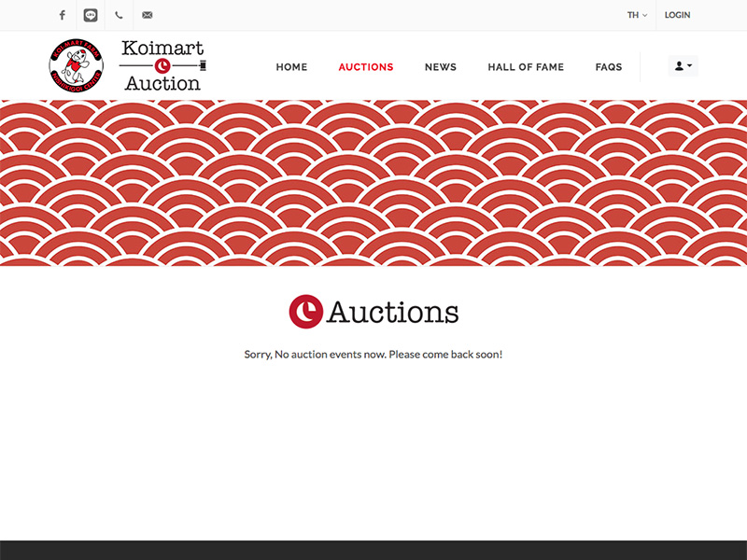The width and height of the screenshot is (747, 560).
Task: Expand the TH language dropdown
Action: [637, 15]
